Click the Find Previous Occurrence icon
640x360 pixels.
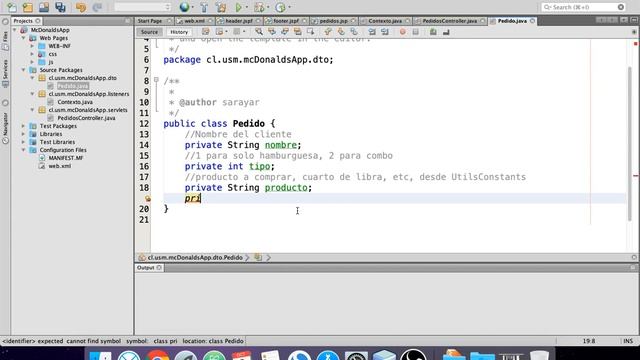click(x=272, y=31)
